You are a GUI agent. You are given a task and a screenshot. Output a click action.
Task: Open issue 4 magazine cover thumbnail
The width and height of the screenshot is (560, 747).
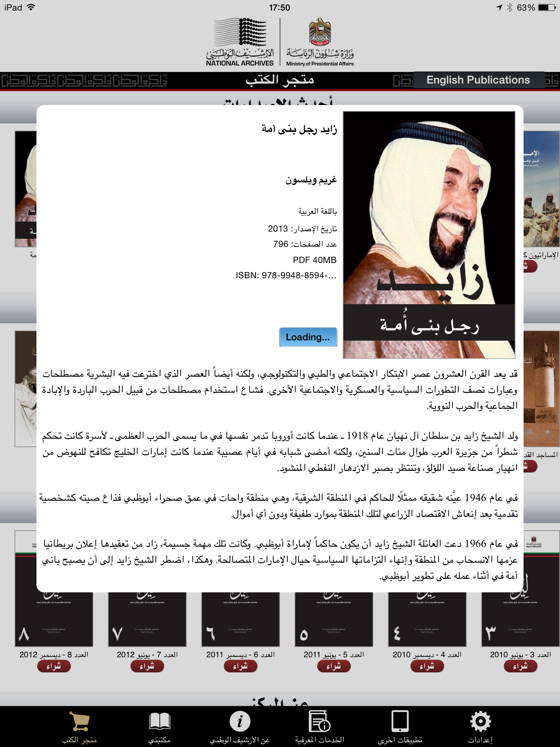[427, 619]
